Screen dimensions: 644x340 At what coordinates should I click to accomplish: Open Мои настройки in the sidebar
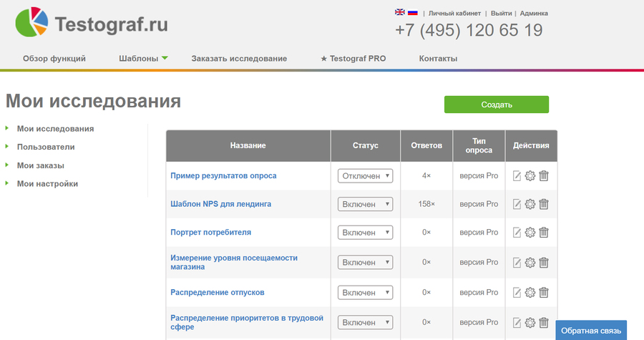pos(47,184)
